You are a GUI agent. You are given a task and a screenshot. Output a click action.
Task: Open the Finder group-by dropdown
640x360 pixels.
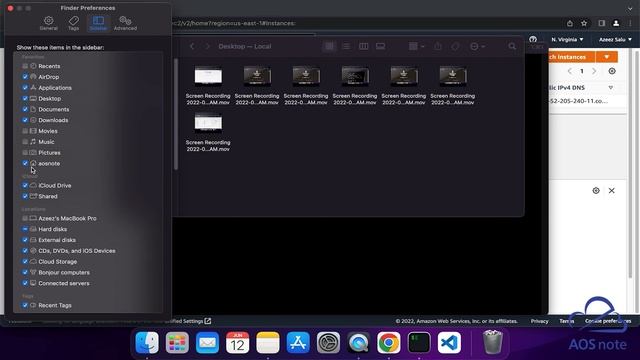click(x=416, y=47)
